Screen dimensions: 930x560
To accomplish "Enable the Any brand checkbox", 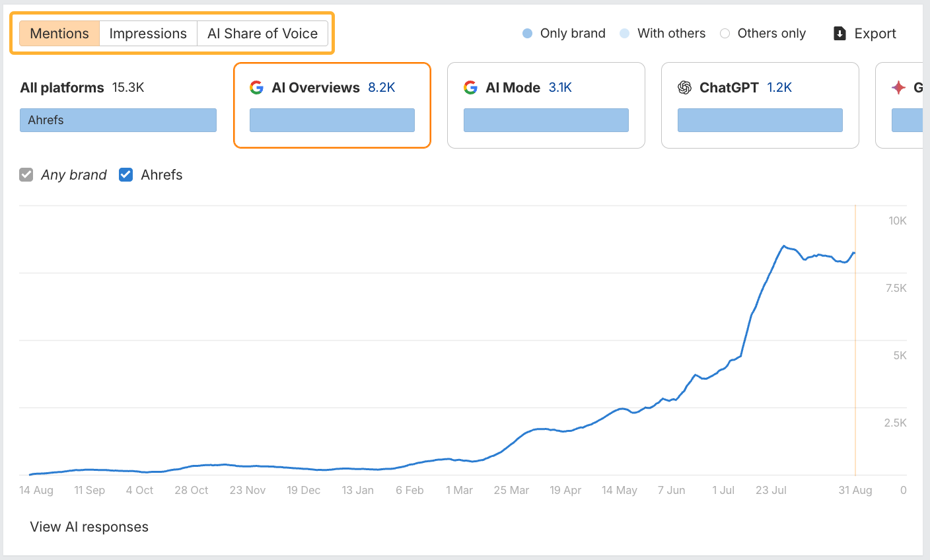I will point(26,174).
